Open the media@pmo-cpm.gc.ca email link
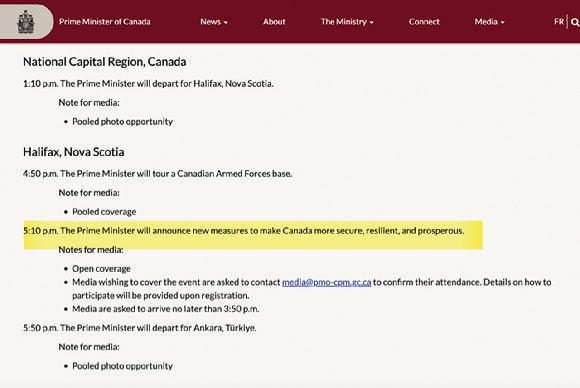The image size is (580, 388). click(326, 282)
